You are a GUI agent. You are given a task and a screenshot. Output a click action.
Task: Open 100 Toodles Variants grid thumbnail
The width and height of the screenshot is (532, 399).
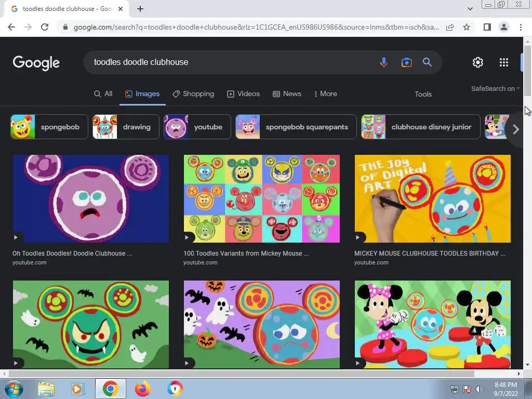point(262,199)
